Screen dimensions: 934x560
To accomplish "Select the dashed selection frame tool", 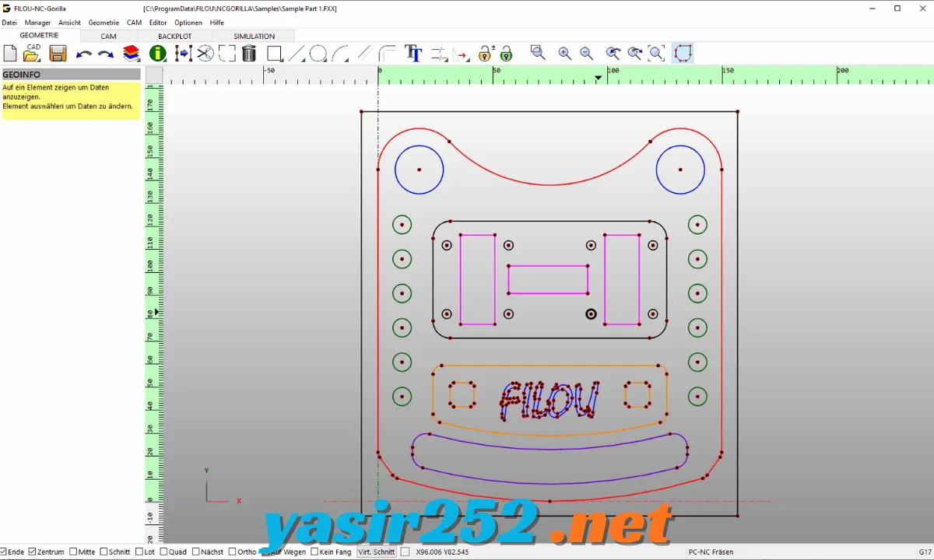I will pyautogui.click(x=227, y=53).
